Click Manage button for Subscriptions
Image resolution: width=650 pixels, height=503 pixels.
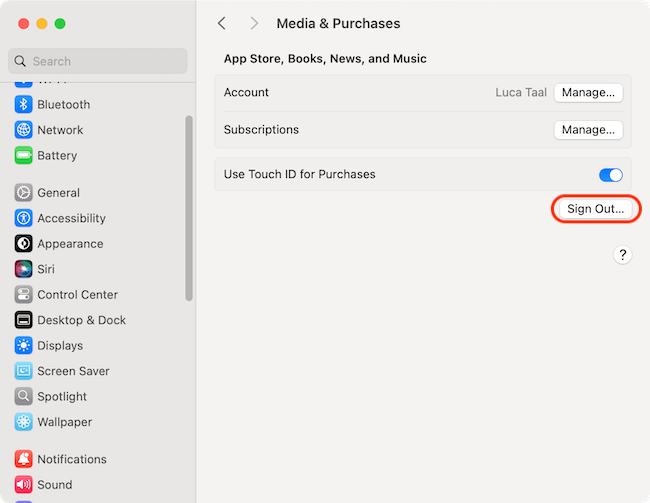point(588,130)
